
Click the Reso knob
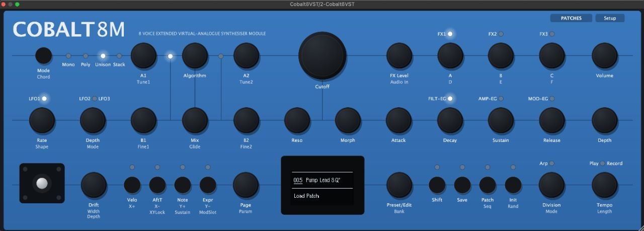(297, 120)
